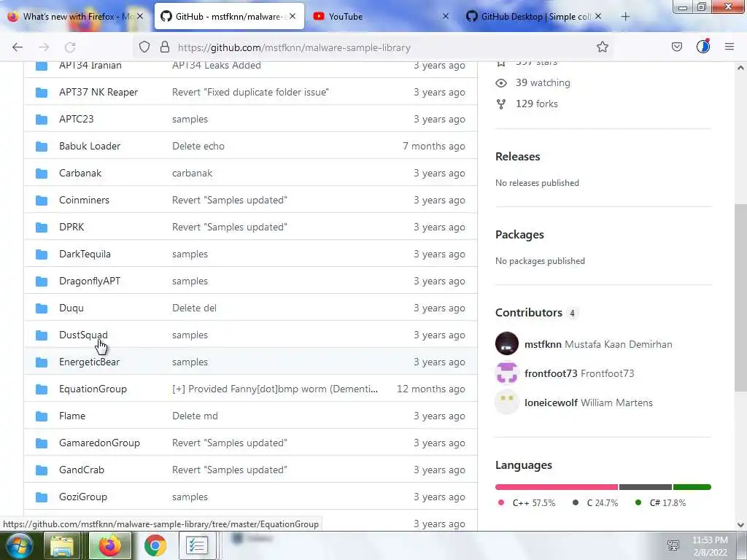Open the DragonflyAPT folder
Viewport: 747px width, 560px height.
point(90,281)
